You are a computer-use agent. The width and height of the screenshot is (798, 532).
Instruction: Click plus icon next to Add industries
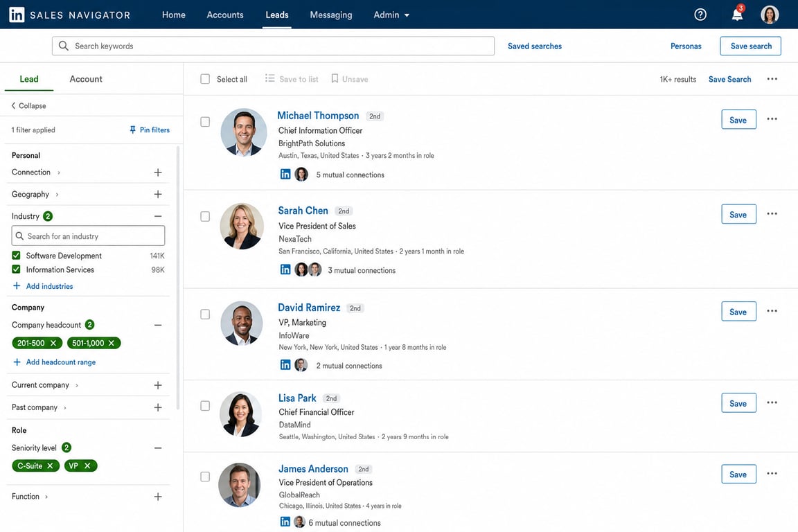point(17,286)
